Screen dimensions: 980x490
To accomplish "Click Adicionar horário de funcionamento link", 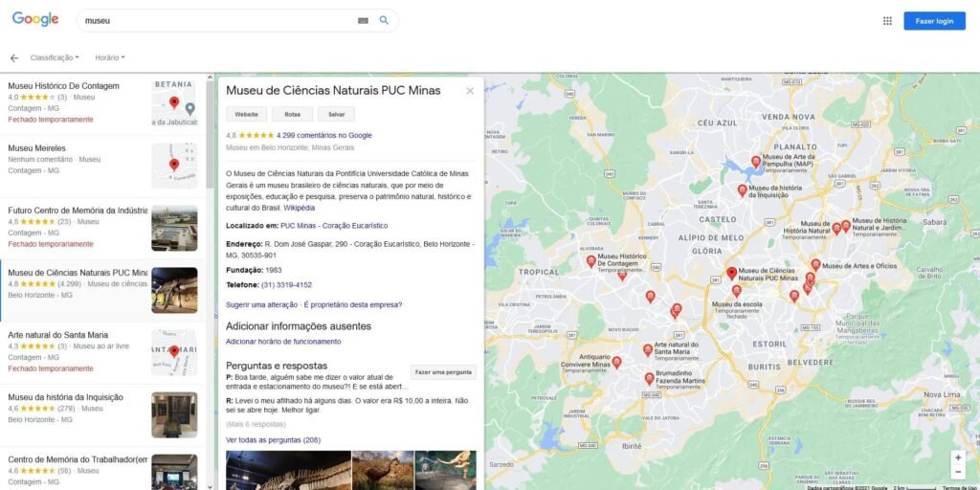I will coord(283,342).
